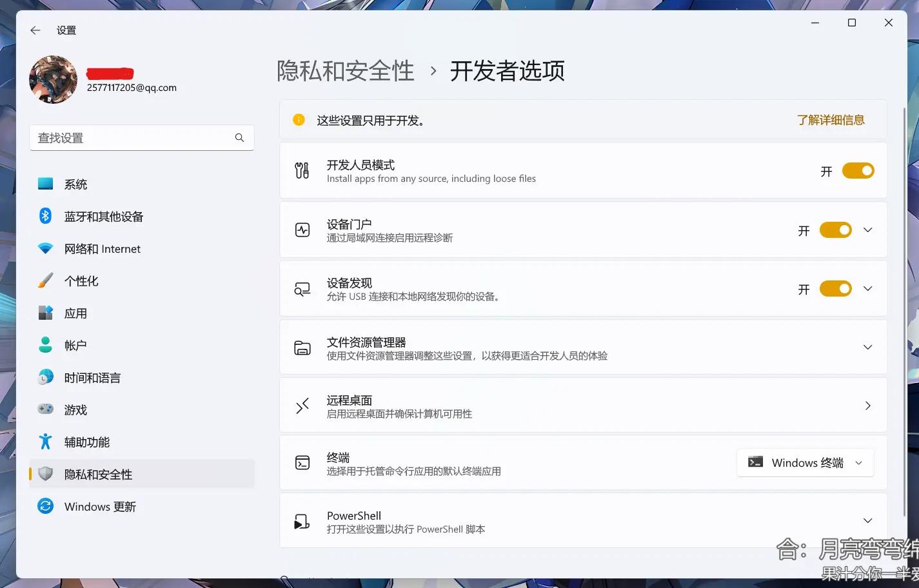This screenshot has width=919, height=588.
Task: Click the search magnifier icon in 查找设置
Action: pyautogui.click(x=239, y=138)
